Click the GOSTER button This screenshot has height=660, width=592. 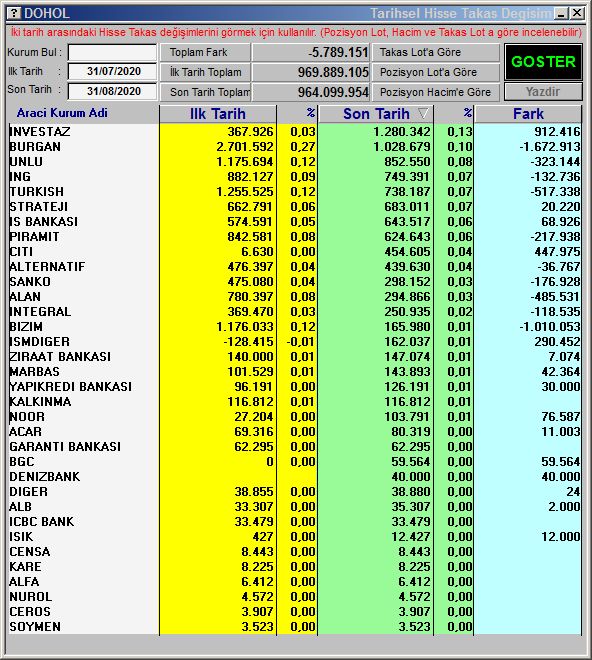tap(543, 62)
